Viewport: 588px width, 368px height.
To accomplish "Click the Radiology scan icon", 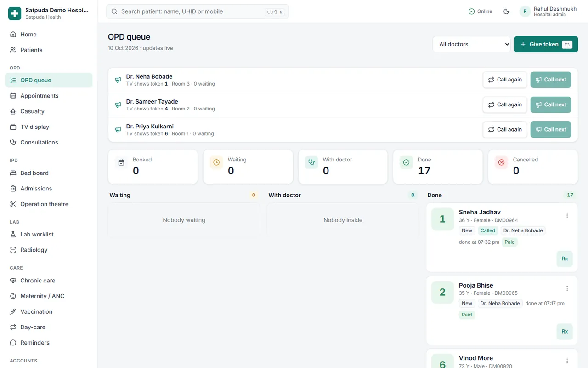I will (13, 250).
